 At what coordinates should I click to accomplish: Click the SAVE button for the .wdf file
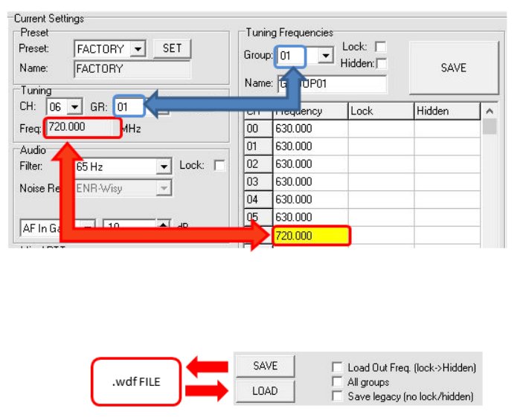(266, 366)
